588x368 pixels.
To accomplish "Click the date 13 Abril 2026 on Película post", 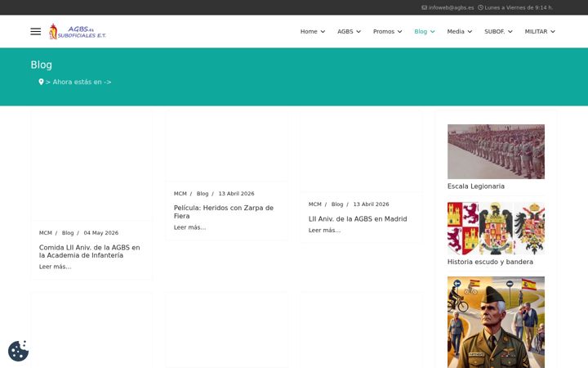I will [236, 193].
